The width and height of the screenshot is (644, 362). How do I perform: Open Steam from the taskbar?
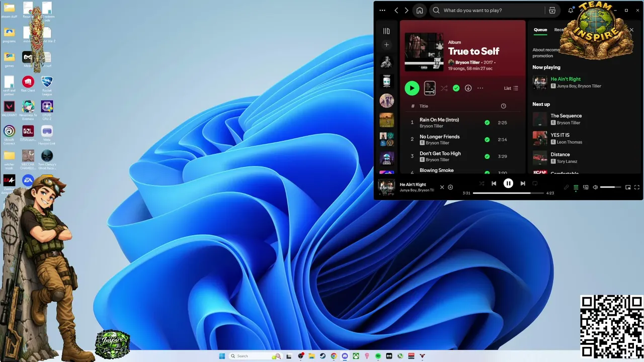pos(323,356)
